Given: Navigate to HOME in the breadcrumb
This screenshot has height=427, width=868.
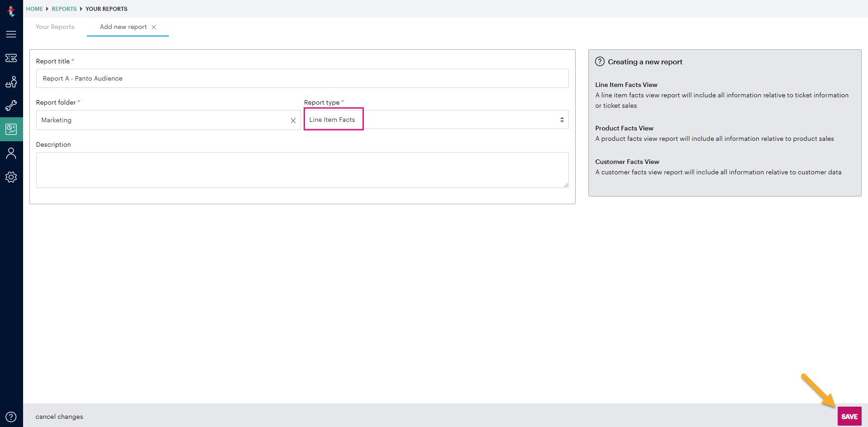Looking at the screenshot, I should (34, 9).
